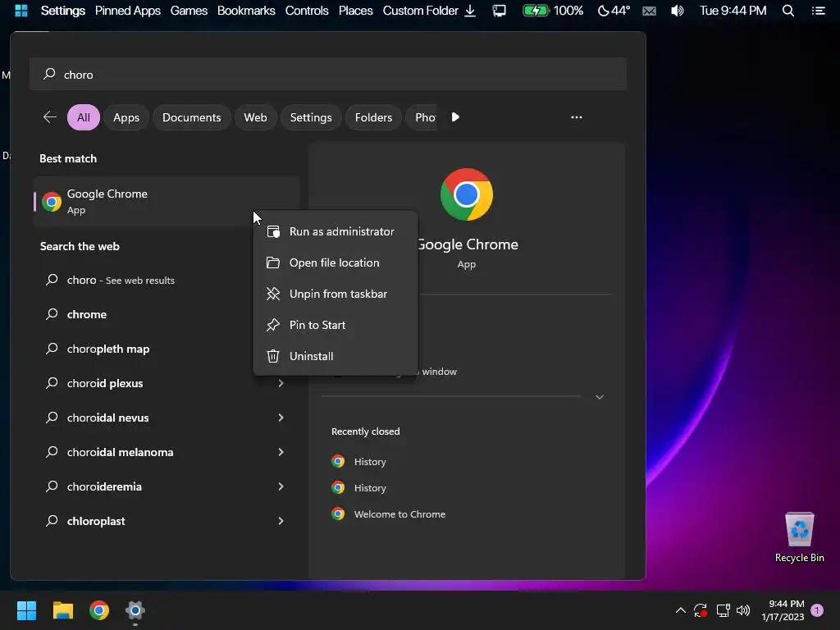This screenshot has width=840, height=630.
Task: Open network tray icon
Action: tap(724, 610)
